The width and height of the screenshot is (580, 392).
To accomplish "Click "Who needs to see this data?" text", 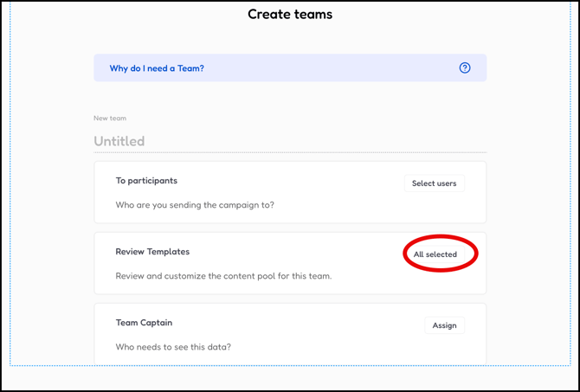I will coord(173,347).
